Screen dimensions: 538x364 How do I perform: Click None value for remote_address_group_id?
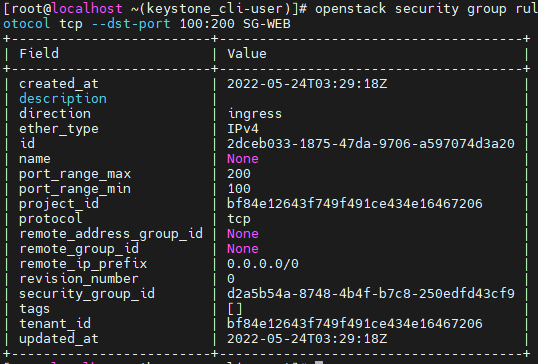(x=243, y=234)
